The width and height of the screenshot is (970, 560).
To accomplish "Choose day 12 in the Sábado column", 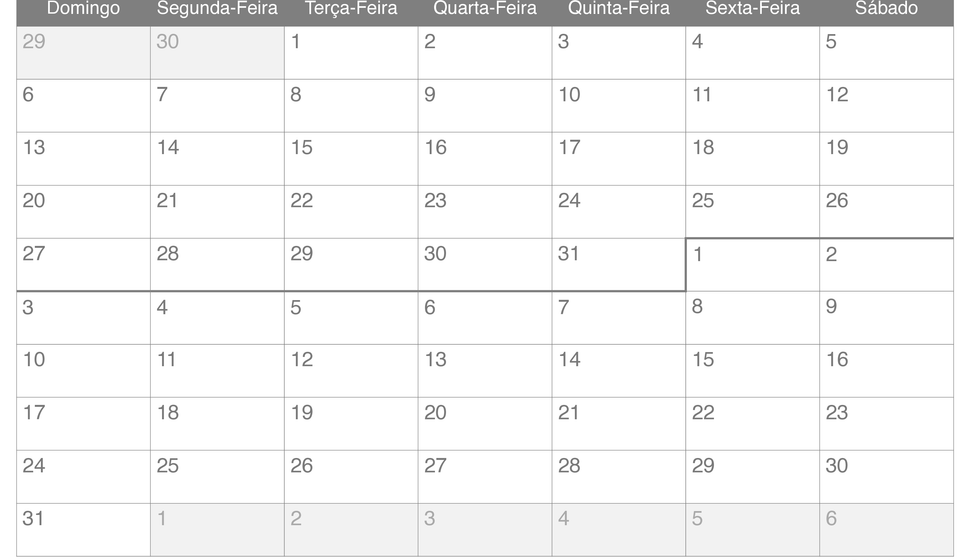I will point(886,106).
